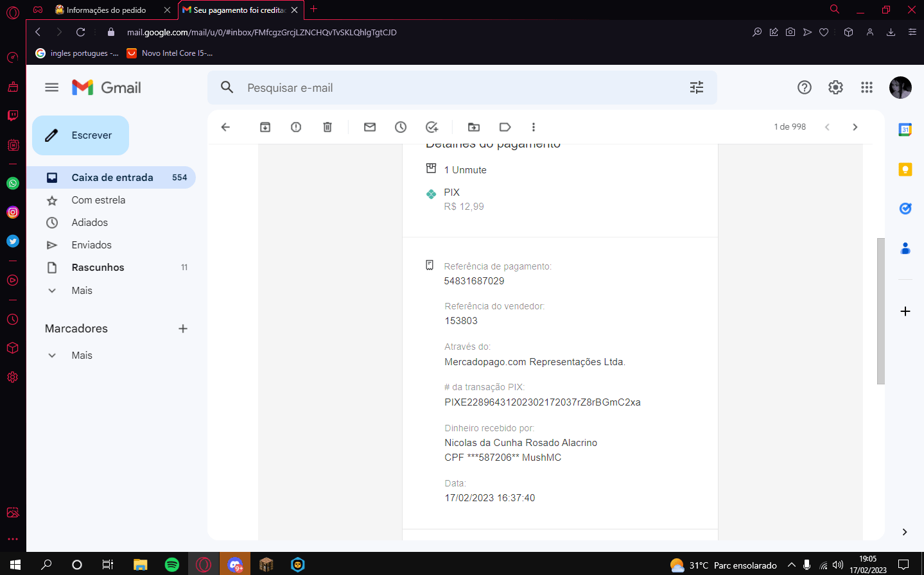Open Opera WhatsApp sidebar icon
924x575 pixels.
(13, 184)
